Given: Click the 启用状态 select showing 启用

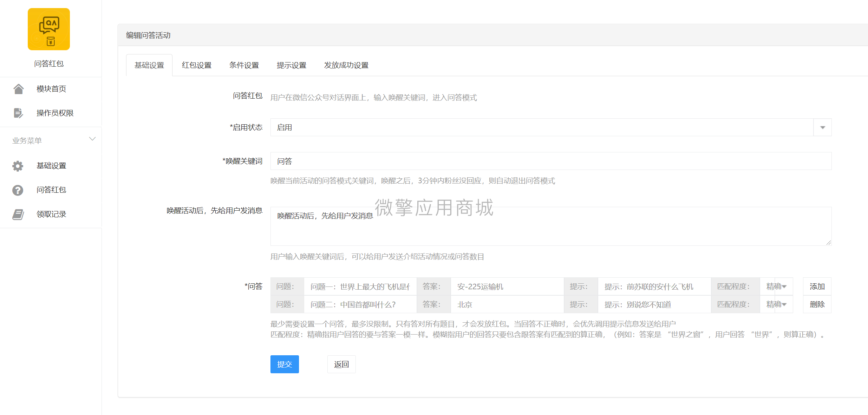Looking at the screenshot, I should coord(551,127).
